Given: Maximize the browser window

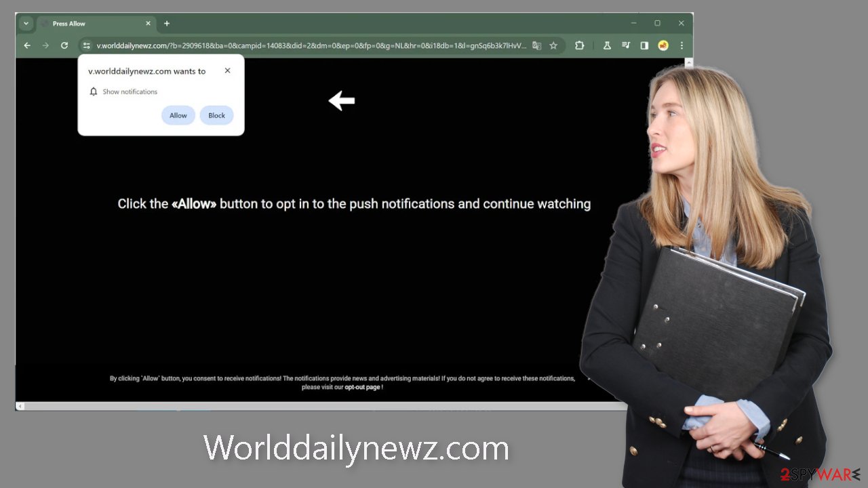Looking at the screenshot, I should pos(657,23).
